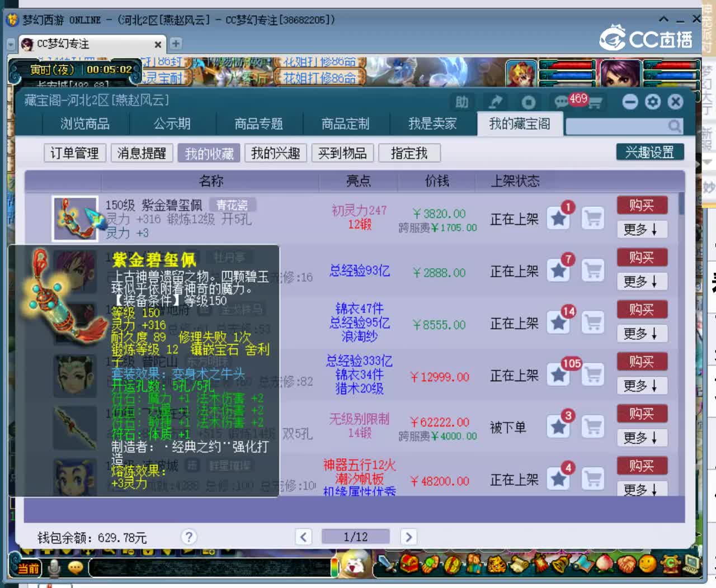Open 商品专题 tab
The height and width of the screenshot is (588, 716).
[259, 124]
